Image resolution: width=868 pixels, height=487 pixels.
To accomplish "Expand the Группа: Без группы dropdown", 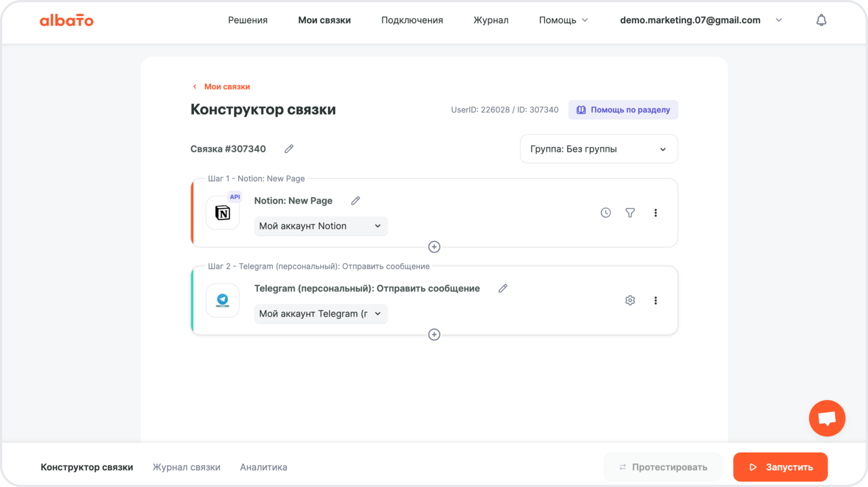I will (x=598, y=149).
